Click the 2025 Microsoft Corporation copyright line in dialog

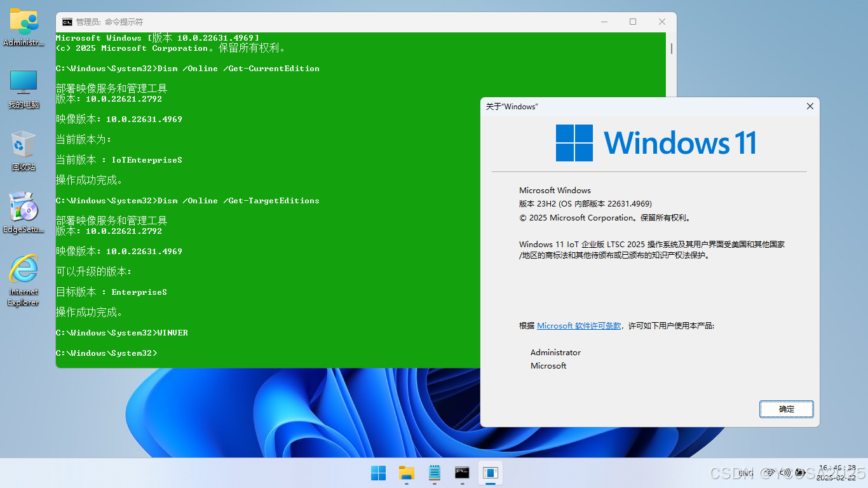(604, 218)
